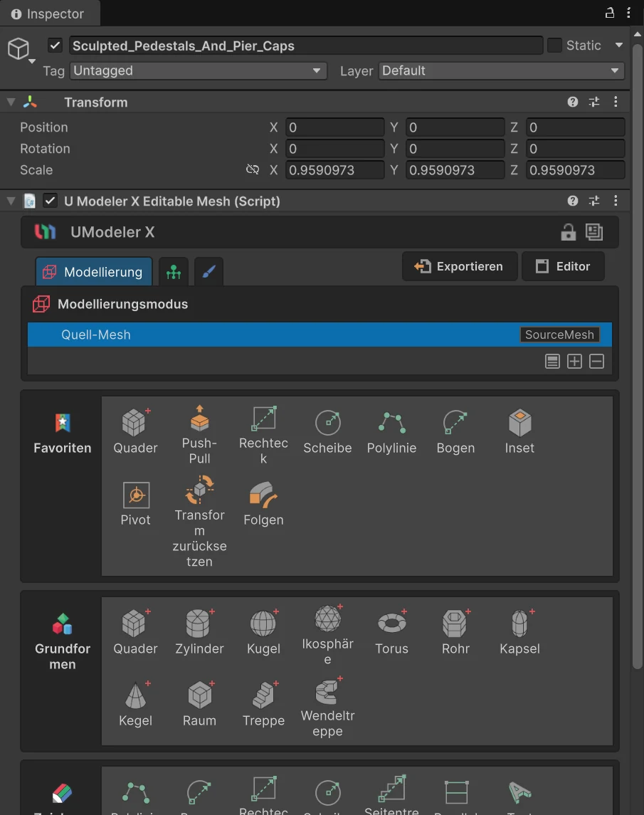Select the Folgen tool
The image size is (644, 815).
tap(263, 503)
